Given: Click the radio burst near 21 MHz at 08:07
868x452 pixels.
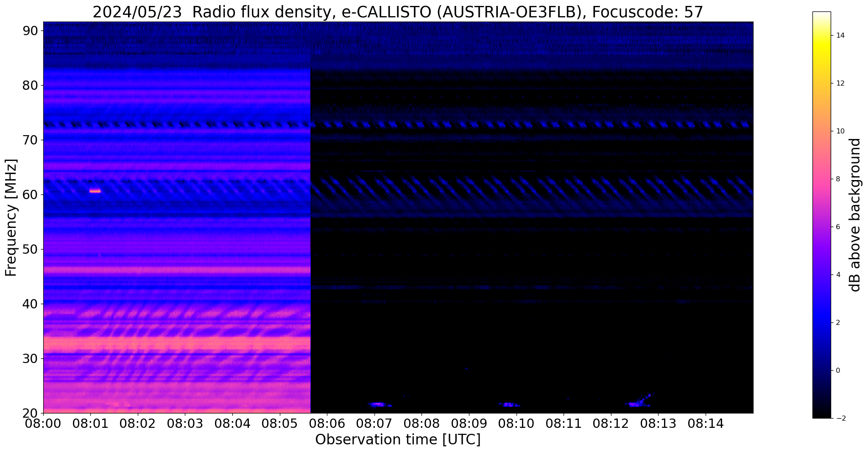Looking at the screenshot, I should coord(379,405).
